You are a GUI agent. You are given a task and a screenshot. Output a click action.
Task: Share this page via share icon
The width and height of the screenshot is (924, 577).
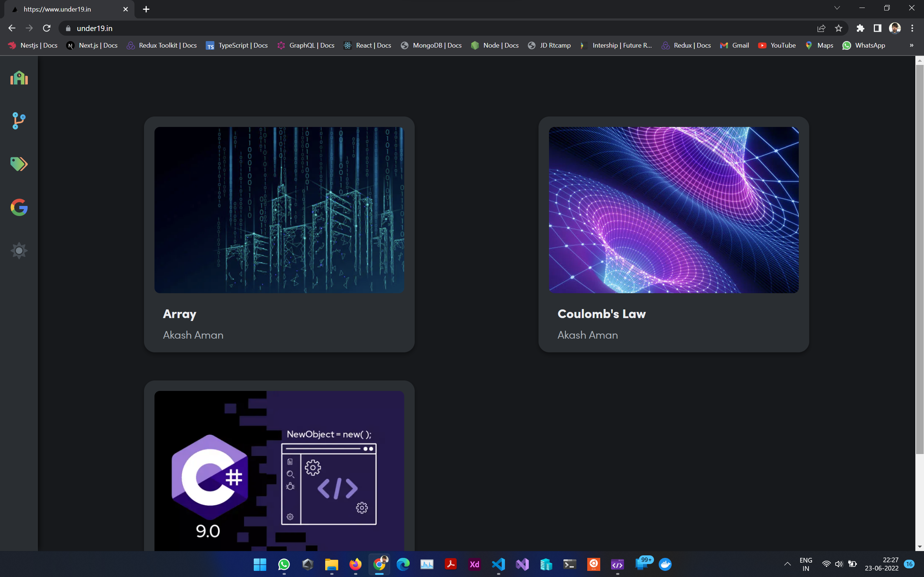coord(821,28)
